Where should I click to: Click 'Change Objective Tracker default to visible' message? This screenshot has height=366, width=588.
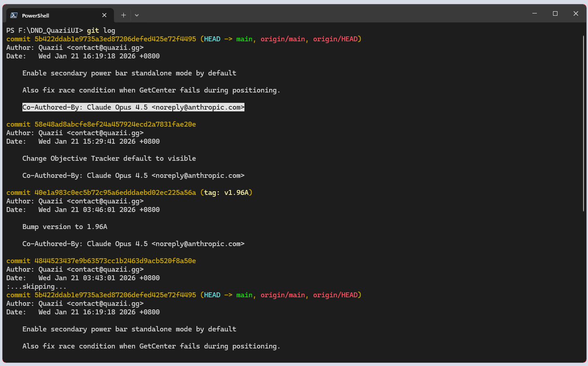pyautogui.click(x=109, y=159)
